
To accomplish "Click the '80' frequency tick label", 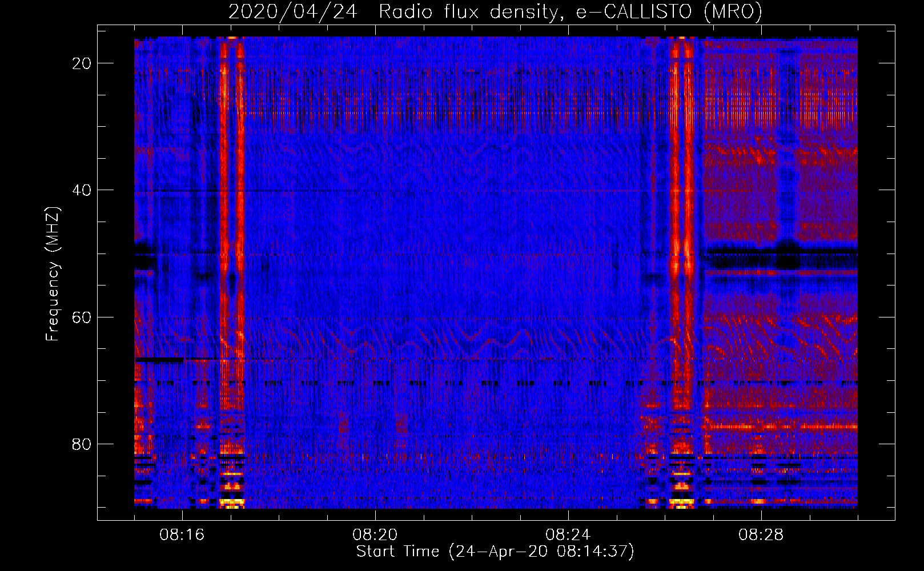I will point(82,444).
